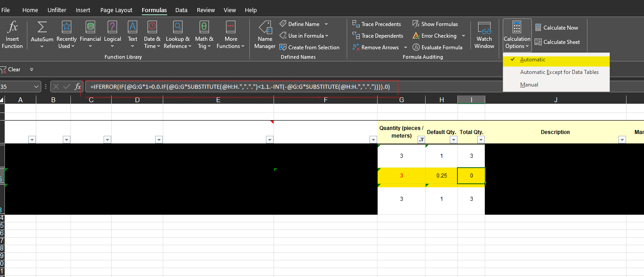This screenshot has height=277, width=644.
Task: Select column J header
Action: tap(556, 100)
